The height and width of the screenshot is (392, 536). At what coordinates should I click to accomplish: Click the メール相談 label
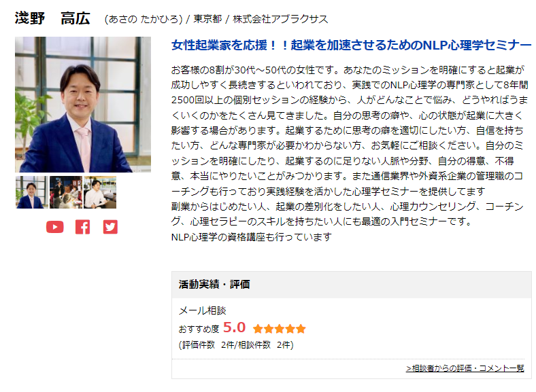[x=203, y=310]
